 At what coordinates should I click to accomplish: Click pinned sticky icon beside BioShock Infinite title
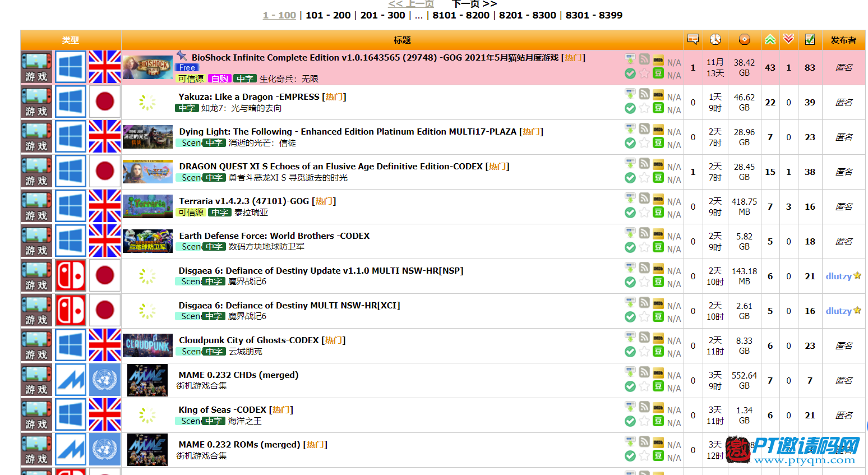pyautogui.click(x=182, y=56)
